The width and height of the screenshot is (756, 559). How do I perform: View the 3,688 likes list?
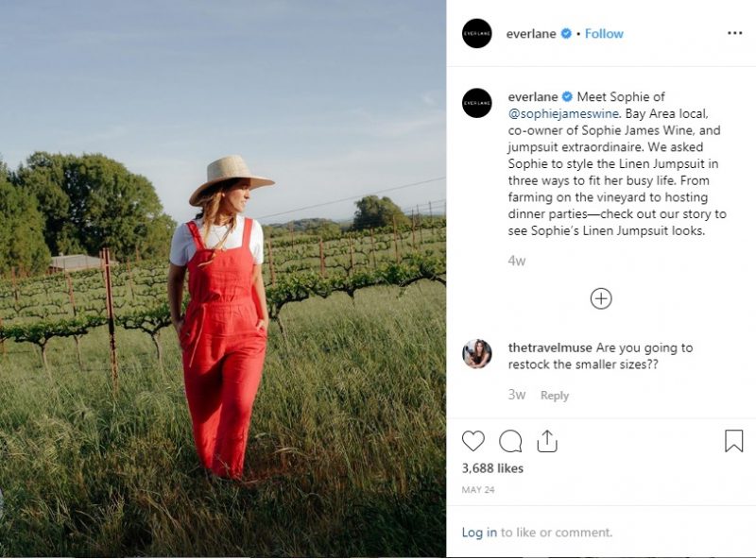click(492, 468)
